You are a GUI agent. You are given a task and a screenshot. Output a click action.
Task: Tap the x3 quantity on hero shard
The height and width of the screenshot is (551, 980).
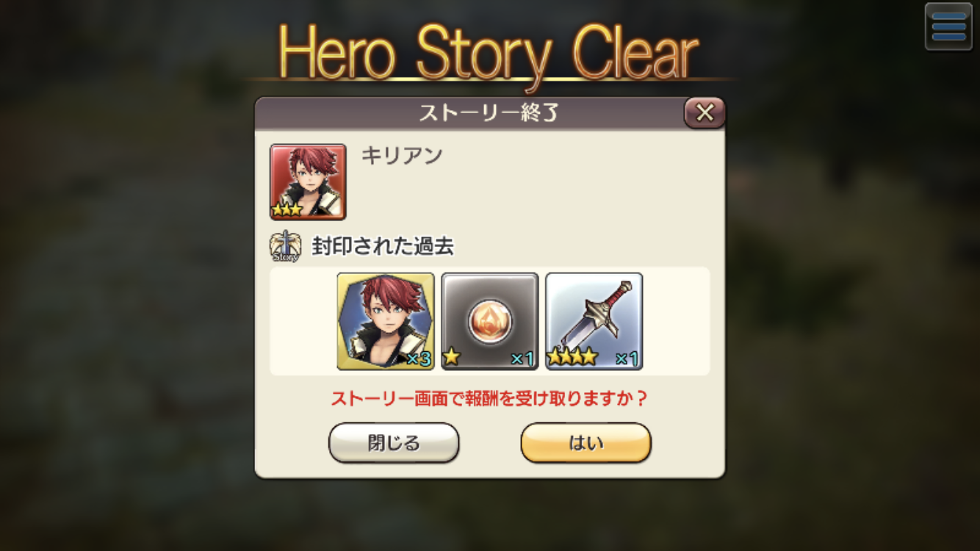[x=418, y=359]
